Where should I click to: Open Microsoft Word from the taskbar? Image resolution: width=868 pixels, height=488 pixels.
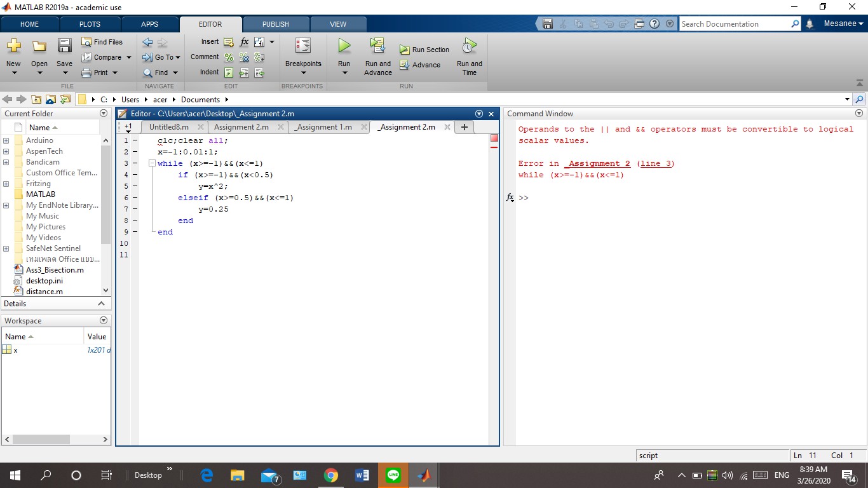pyautogui.click(x=362, y=475)
